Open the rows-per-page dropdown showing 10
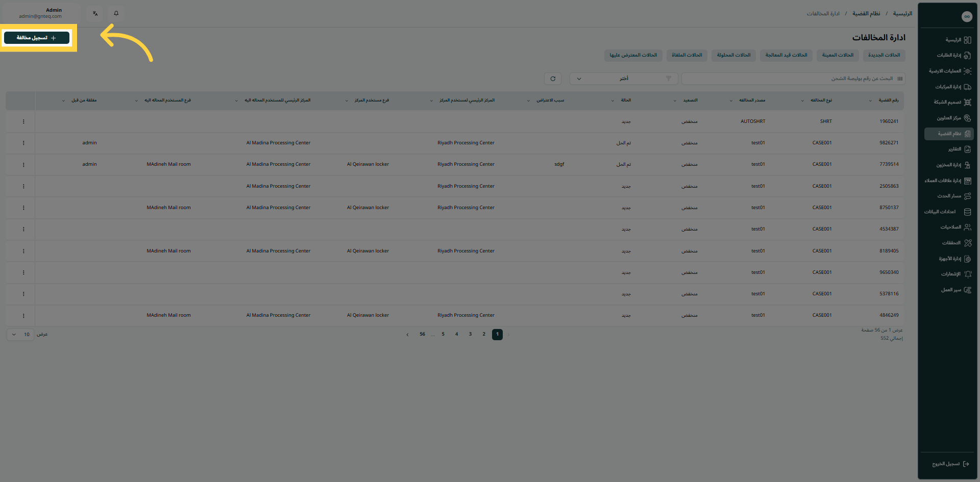Viewport: 980px width, 482px height. pyautogui.click(x=20, y=335)
